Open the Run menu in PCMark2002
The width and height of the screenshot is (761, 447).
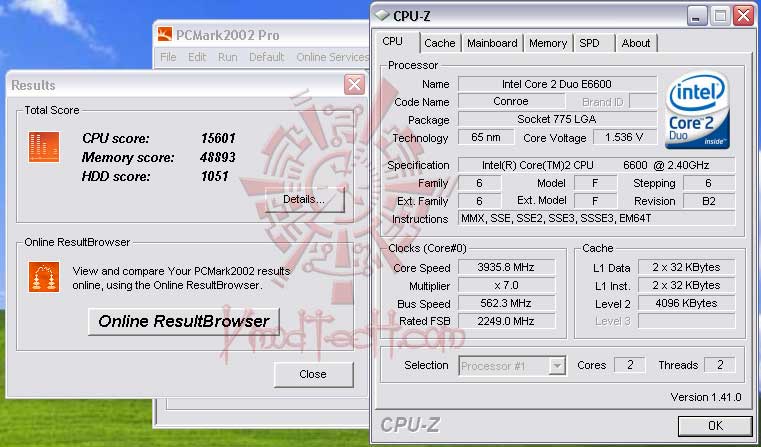(x=228, y=57)
